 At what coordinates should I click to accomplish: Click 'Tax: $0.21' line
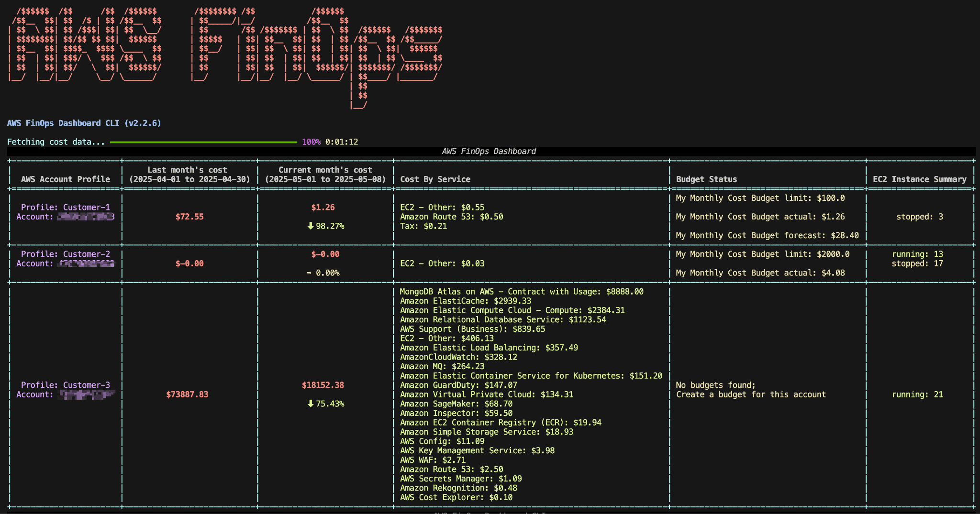tap(423, 226)
